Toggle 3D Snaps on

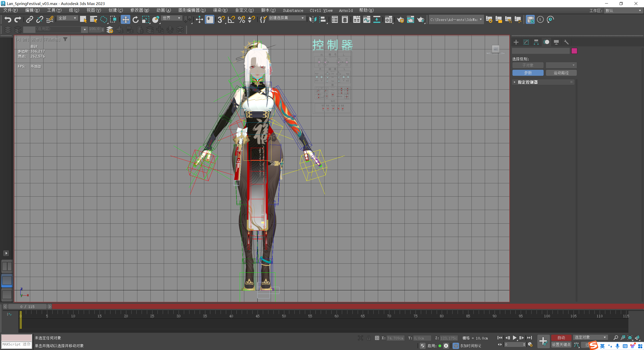(221, 19)
